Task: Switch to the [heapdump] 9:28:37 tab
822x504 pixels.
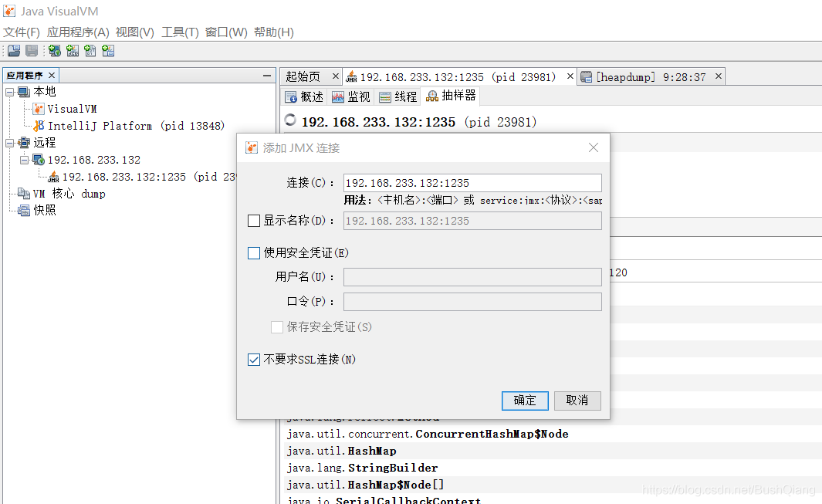Action: pyautogui.click(x=651, y=77)
